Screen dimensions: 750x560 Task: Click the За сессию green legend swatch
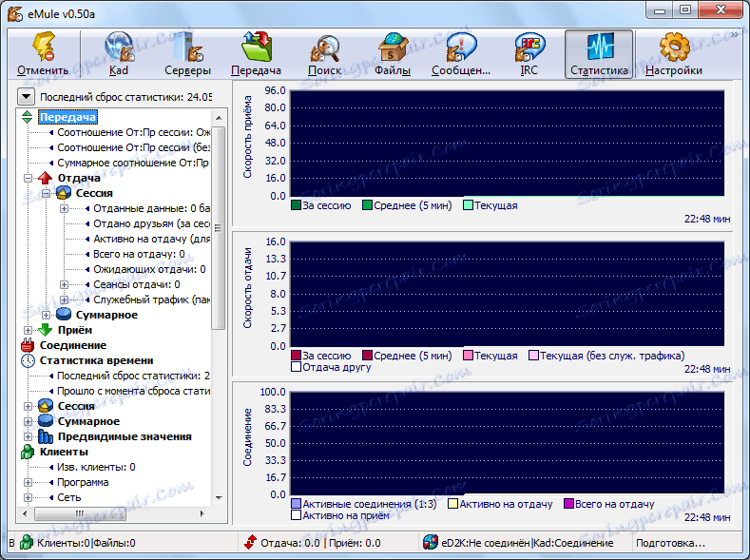(x=297, y=205)
